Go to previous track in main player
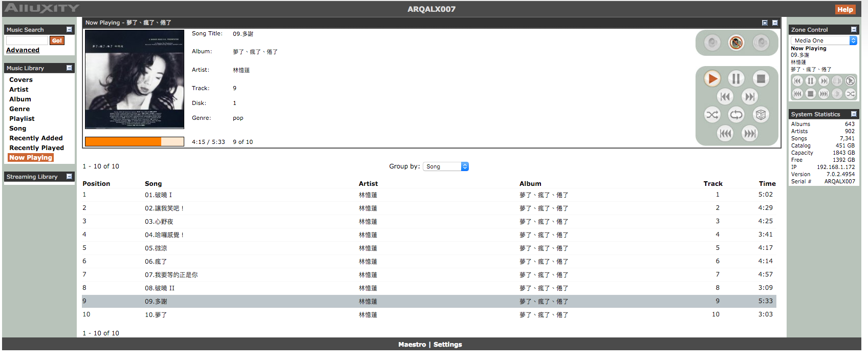Screen dimensions: 868x361 (725, 97)
